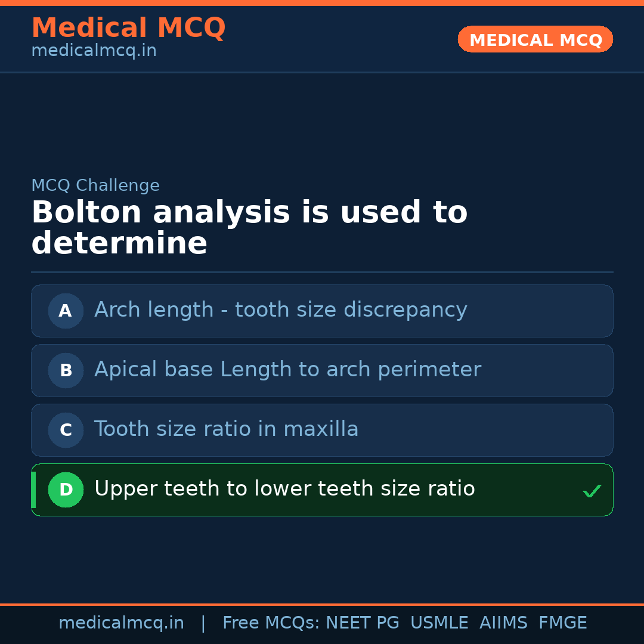Click the letter C circle icon
The width and height of the screenshot is (644, 644).
(x=66, y=430)
